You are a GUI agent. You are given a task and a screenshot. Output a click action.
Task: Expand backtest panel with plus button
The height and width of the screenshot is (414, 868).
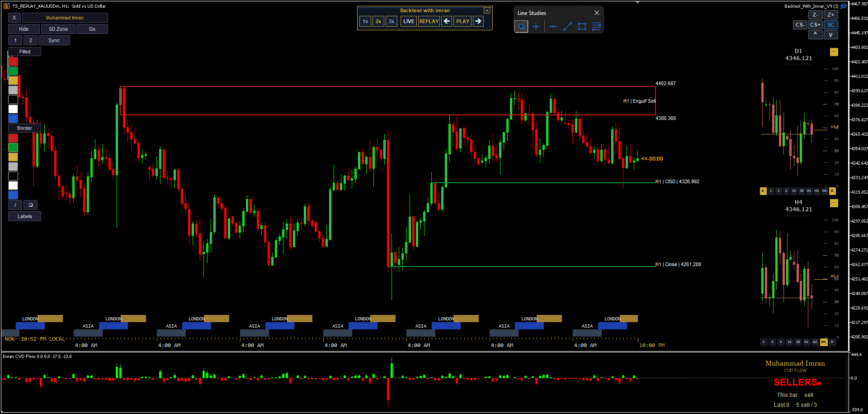point(487,10)
